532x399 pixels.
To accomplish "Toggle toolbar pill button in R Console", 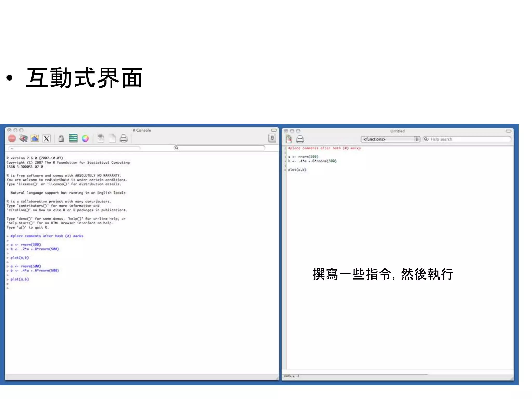I will click(x=274, y=130).
